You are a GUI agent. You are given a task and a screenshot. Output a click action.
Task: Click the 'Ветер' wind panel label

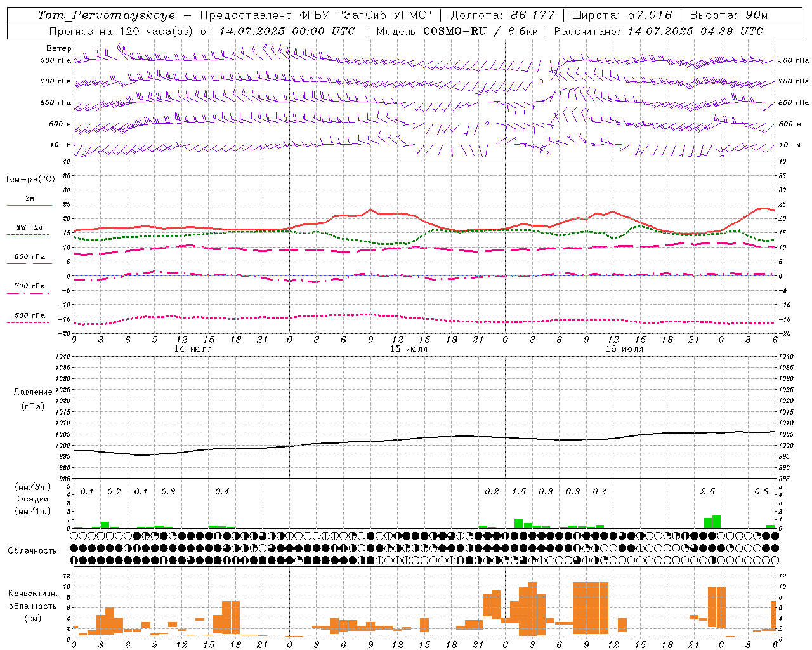[59, 48]
